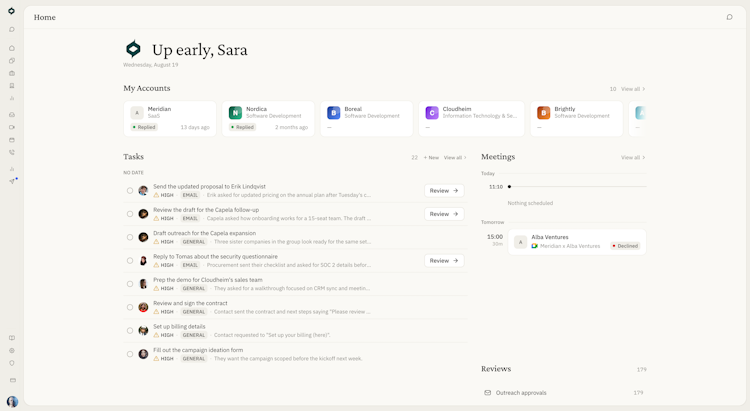This screenshot has width=750, height=411.
Task: Open the book docs icon in sidebar
Action: click(12, 338)
